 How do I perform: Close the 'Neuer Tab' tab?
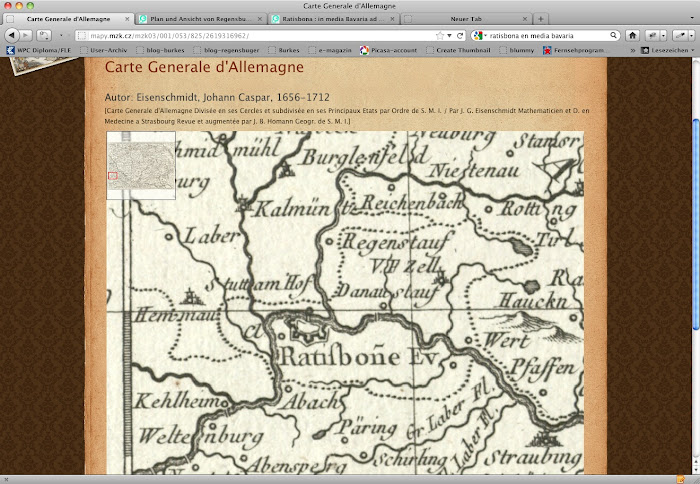click(525, 19)
